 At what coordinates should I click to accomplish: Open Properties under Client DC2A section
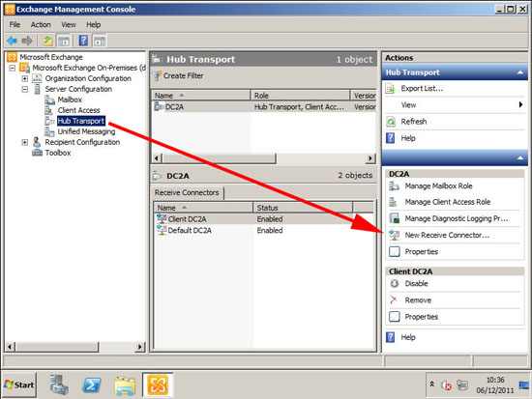421,317
